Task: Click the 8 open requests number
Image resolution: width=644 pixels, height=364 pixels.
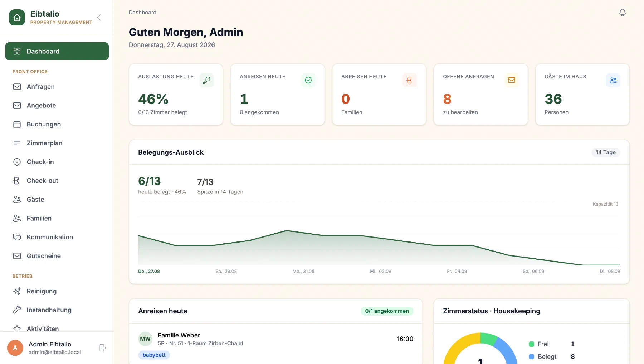Action: point(447,99)
